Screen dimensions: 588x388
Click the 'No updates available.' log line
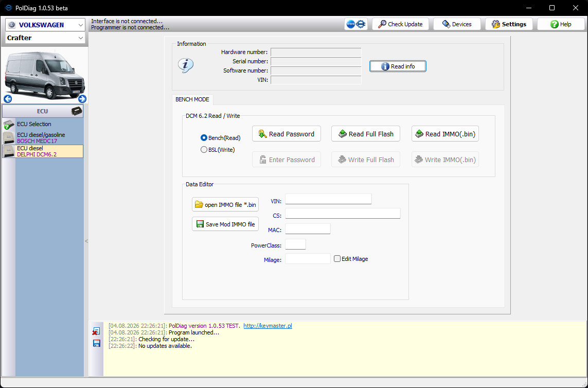(x=165, y=346)
